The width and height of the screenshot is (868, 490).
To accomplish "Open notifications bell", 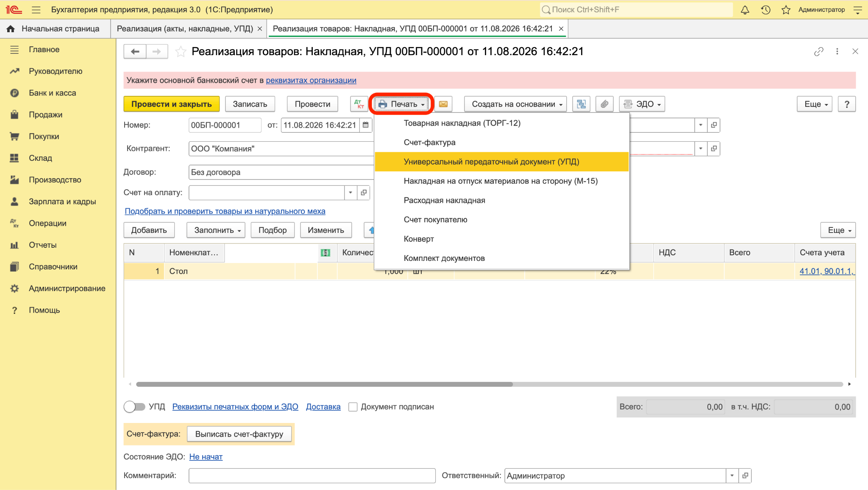I will (745, 10).
